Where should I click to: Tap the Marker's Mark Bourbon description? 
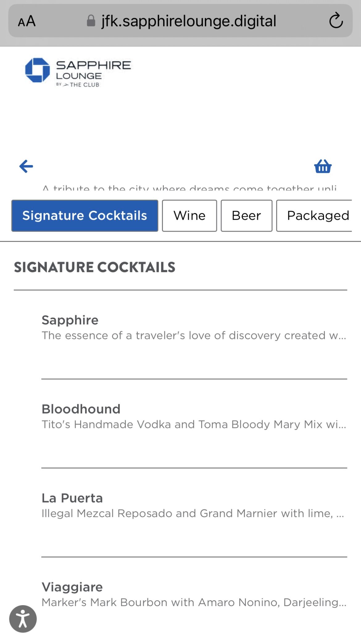pyautogui.click(x=194, y=602)
